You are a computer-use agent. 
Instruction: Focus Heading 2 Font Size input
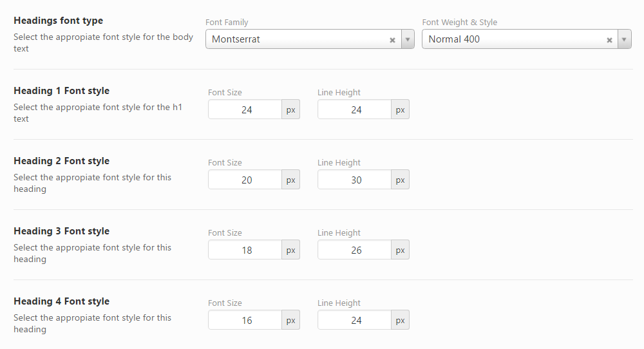tap(245, 180)
